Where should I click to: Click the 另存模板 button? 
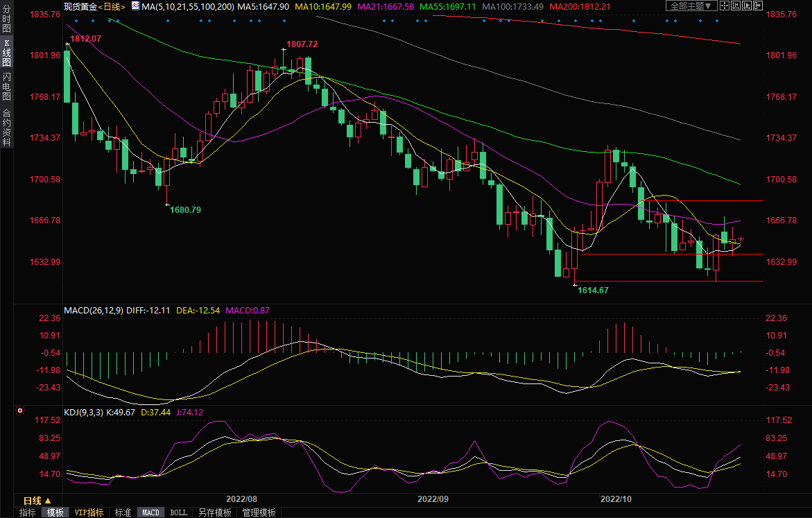pos(215,512)
